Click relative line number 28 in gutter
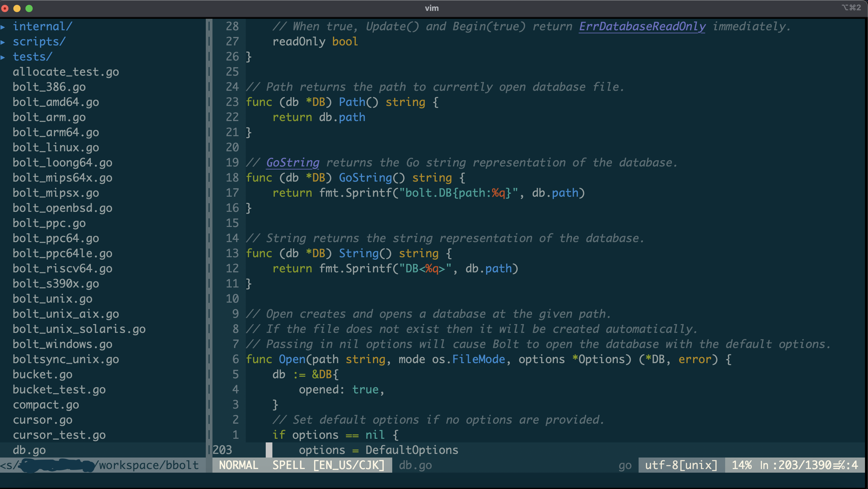This screenshot has width=868, height=489. click(x=232, y=26)
